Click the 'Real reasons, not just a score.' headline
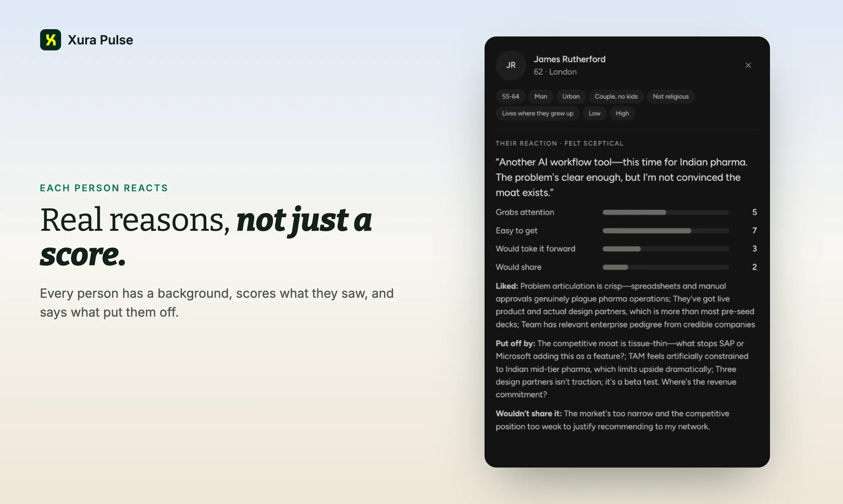843x504 pixels. [206, 236]
